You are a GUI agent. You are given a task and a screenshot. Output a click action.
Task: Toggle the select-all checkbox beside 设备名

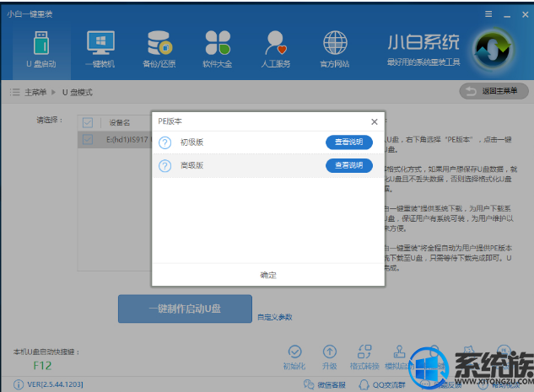point(88,122)
